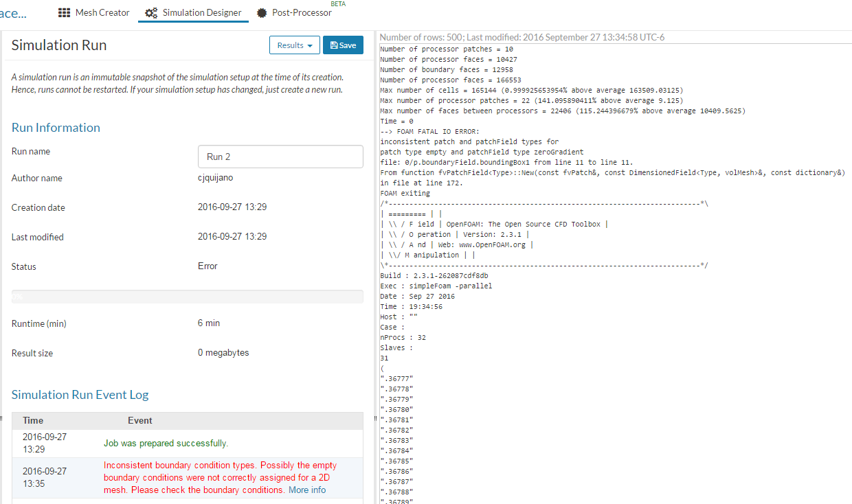Select the Time column header
This screenshot has height=504, width=852.
(x=33, y=420)
